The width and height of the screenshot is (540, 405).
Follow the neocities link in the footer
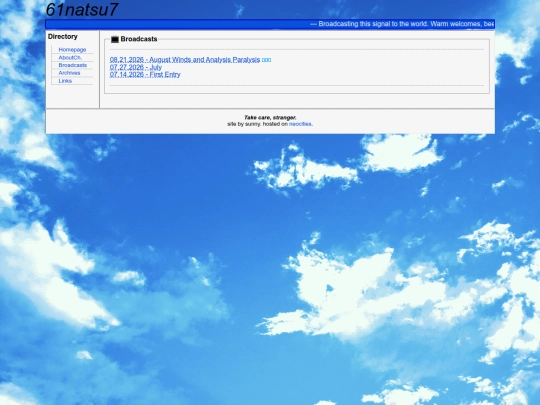pos(300,124)
